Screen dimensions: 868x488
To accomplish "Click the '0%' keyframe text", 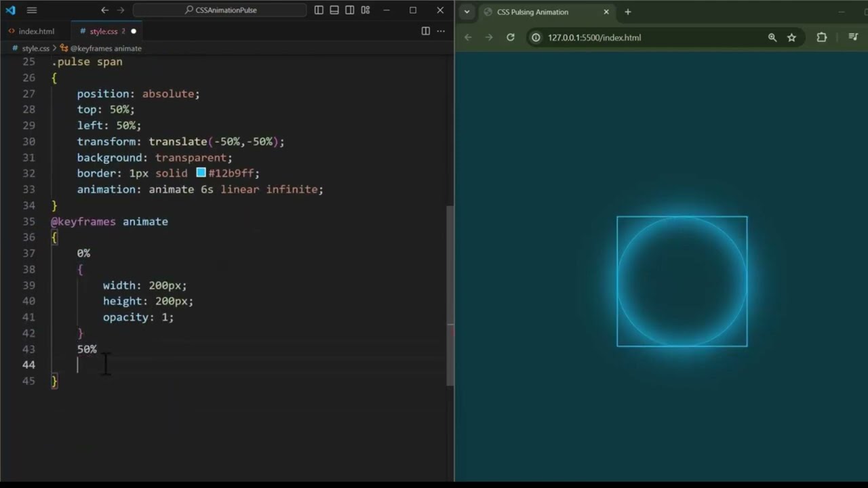I will pyautogui.click(x=83, y=253).
